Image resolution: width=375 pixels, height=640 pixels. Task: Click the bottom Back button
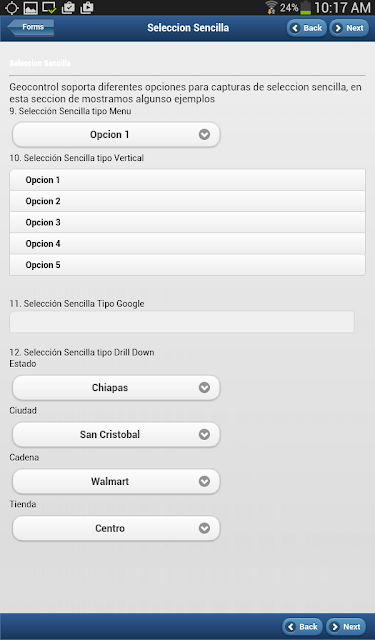[x=302, y=627]
